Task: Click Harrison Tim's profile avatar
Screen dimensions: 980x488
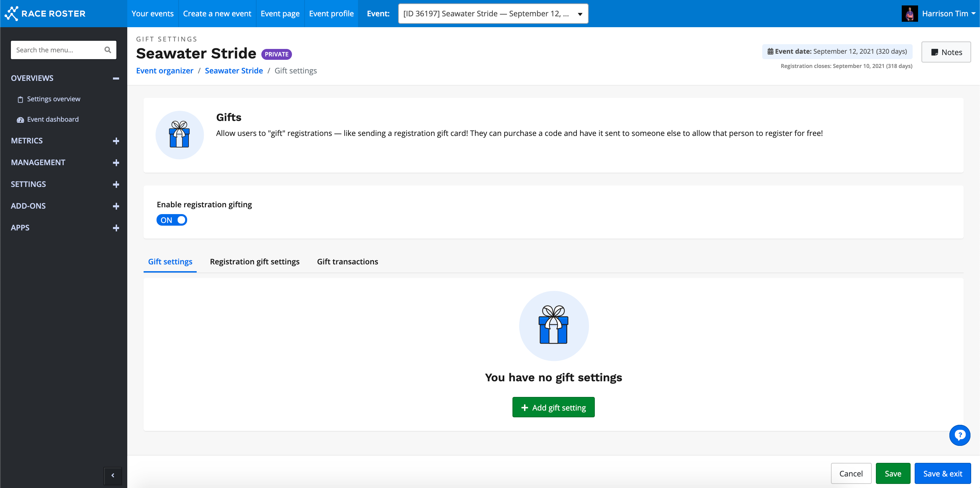Action: [x=910, y=13]
